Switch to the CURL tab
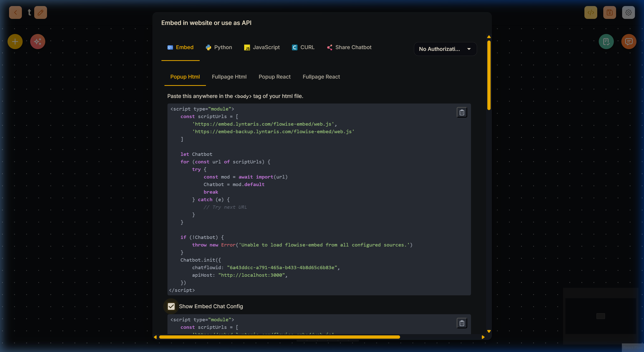 [303, 47]
